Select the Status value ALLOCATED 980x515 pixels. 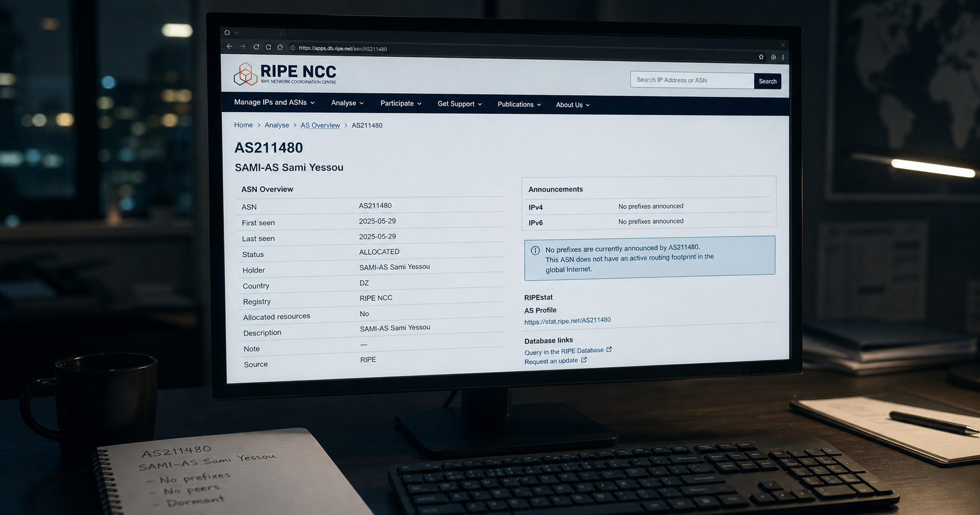379,252
